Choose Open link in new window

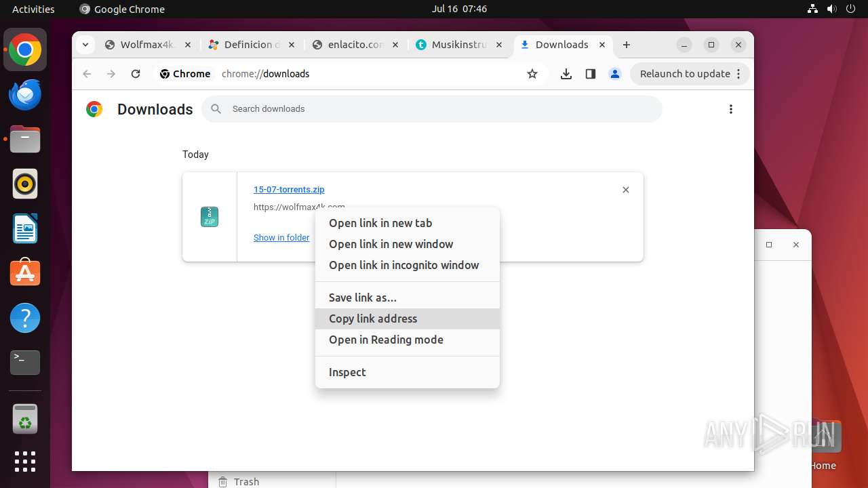tap(408, 244)
